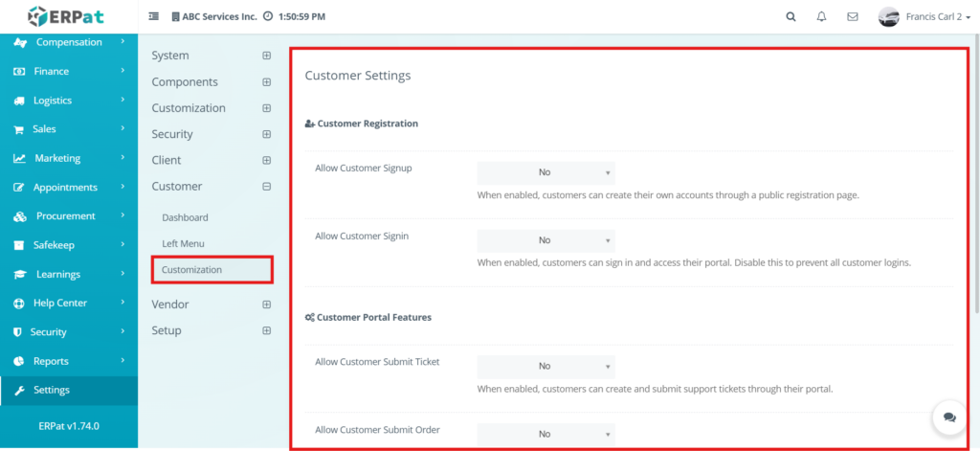Image resolution: width=980 pixels, height=451 pixels.
Task: Open the chat bubble widget
Action: [x=948, y=417]
